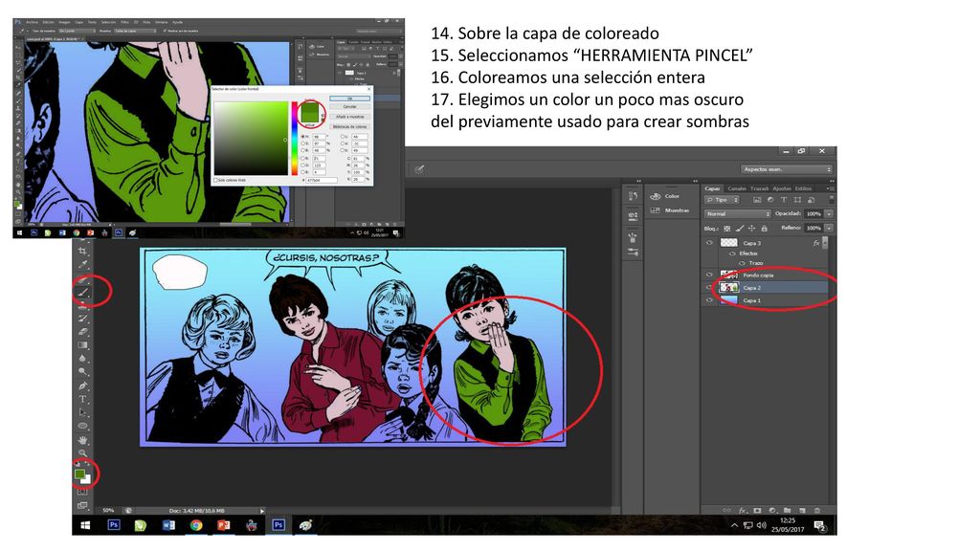980x551 pixels.
Task: Click create new layer icon at Capas bottom
Action: pyautogui.click(x=803, y=511)
